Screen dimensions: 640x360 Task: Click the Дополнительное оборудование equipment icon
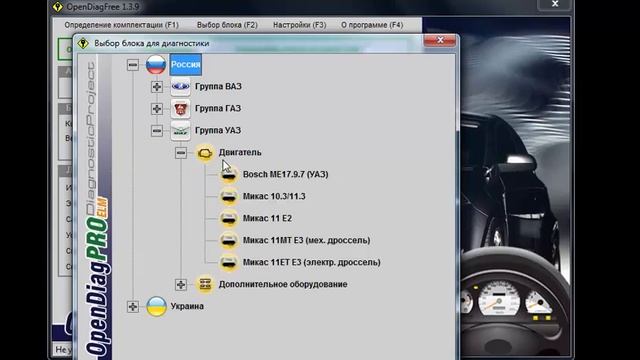[205, 284]
